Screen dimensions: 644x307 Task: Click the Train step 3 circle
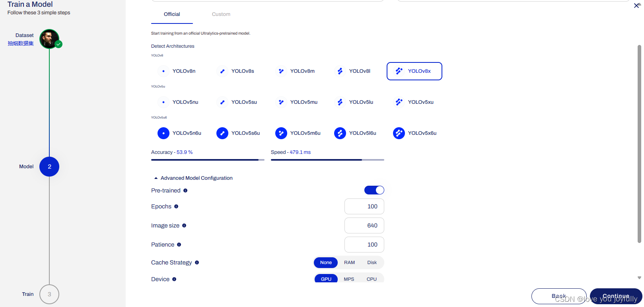[49, 294]
